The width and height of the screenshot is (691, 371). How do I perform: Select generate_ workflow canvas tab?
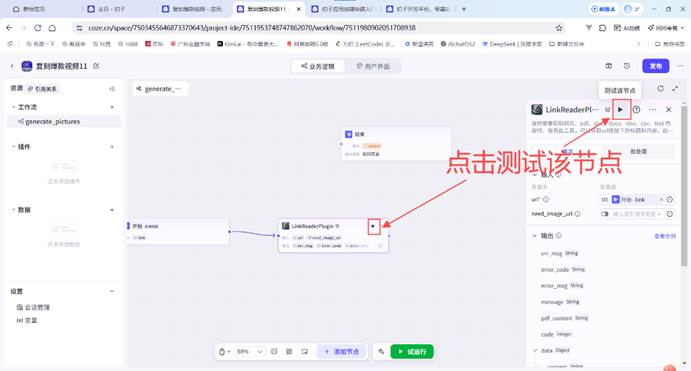click(x=160, y=89)
